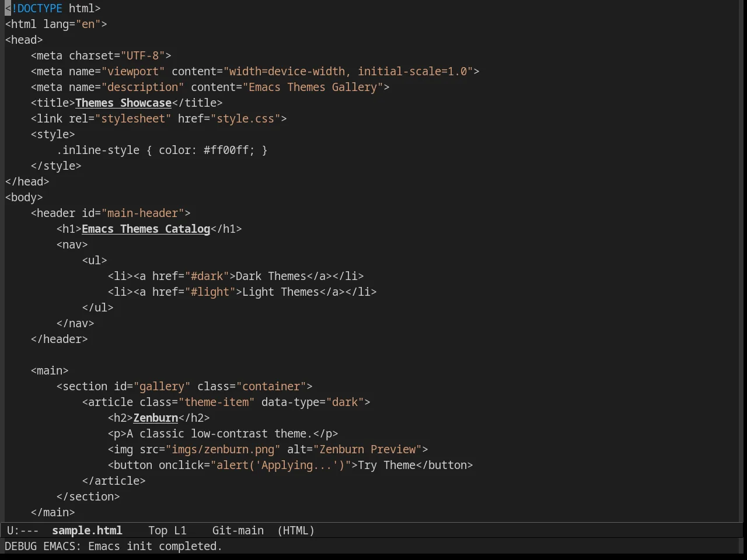
Task: Click the closing </style> tag
Action: coord(56,166)
